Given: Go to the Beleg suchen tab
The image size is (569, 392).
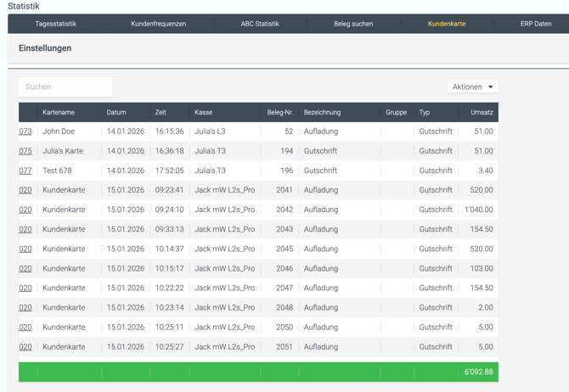Looking at the screenshot, I should 353,24.
